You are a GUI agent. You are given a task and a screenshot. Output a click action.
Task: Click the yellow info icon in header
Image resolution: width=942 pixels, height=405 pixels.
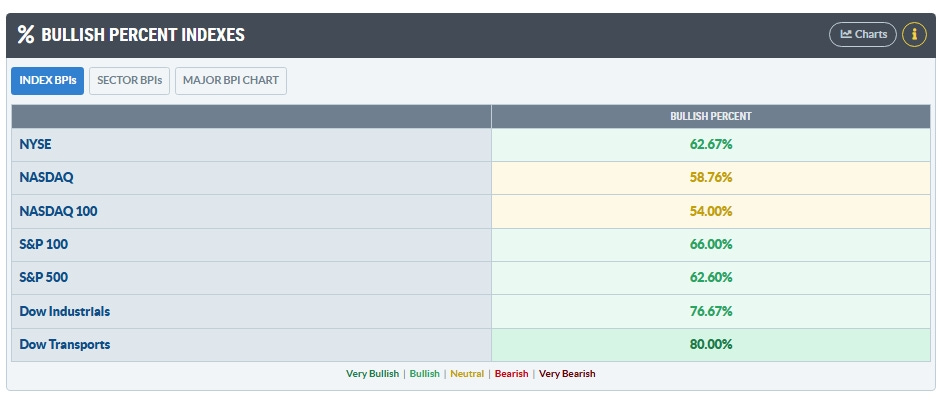pyautogui.click(x=914, y=34)
